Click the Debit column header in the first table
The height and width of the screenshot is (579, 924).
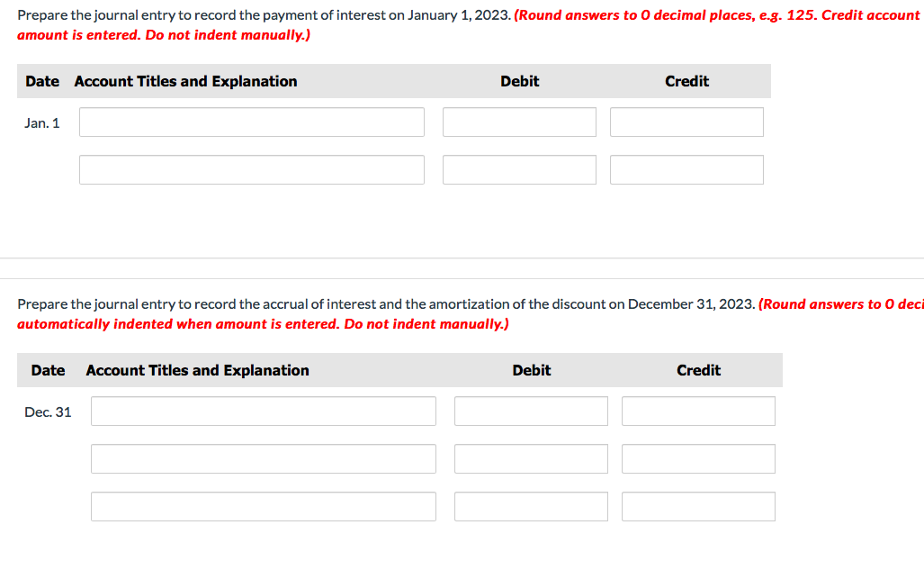519,81
